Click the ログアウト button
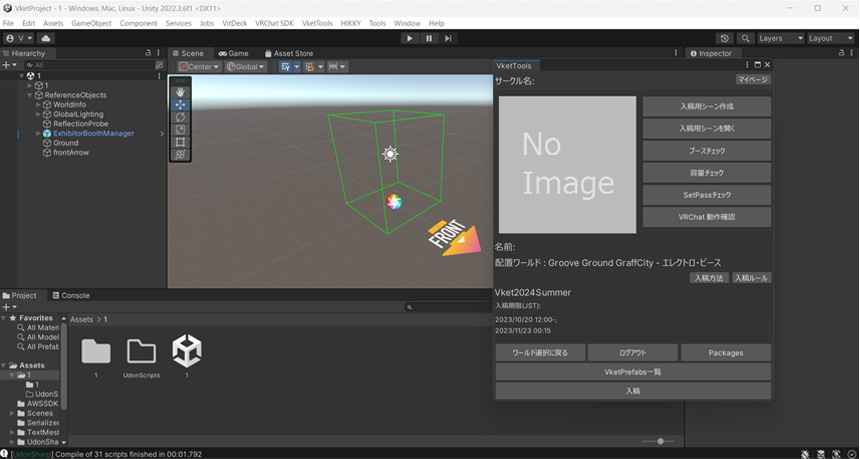 (632, 353)
